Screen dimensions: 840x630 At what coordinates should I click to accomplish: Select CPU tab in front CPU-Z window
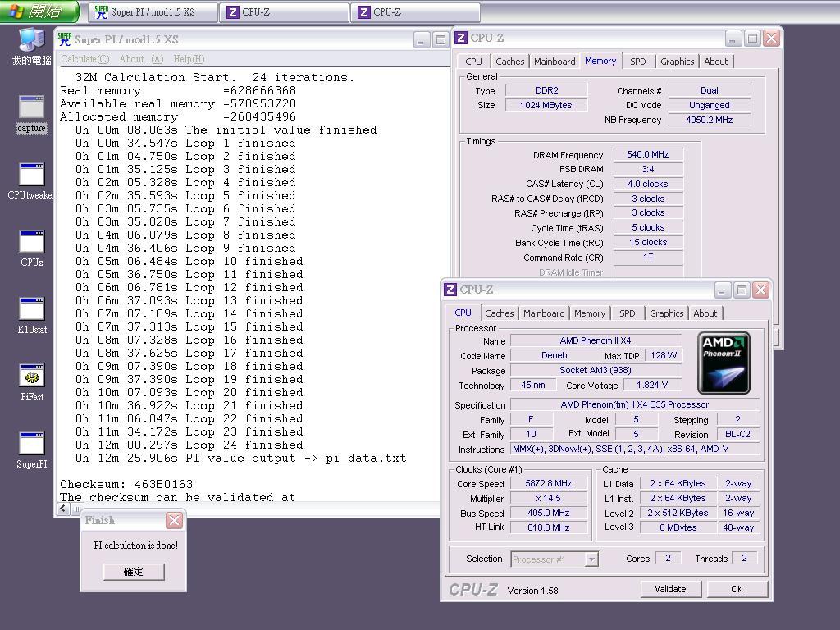463,313
